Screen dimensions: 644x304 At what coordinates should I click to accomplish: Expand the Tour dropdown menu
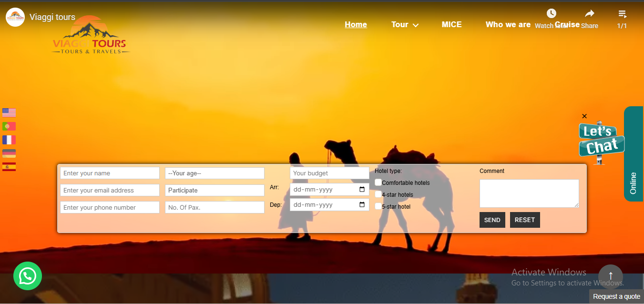coord(405,25)
